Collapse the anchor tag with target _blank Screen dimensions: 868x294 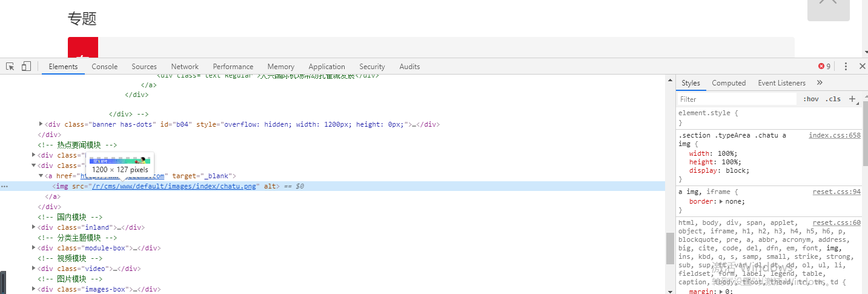point(41,176)
